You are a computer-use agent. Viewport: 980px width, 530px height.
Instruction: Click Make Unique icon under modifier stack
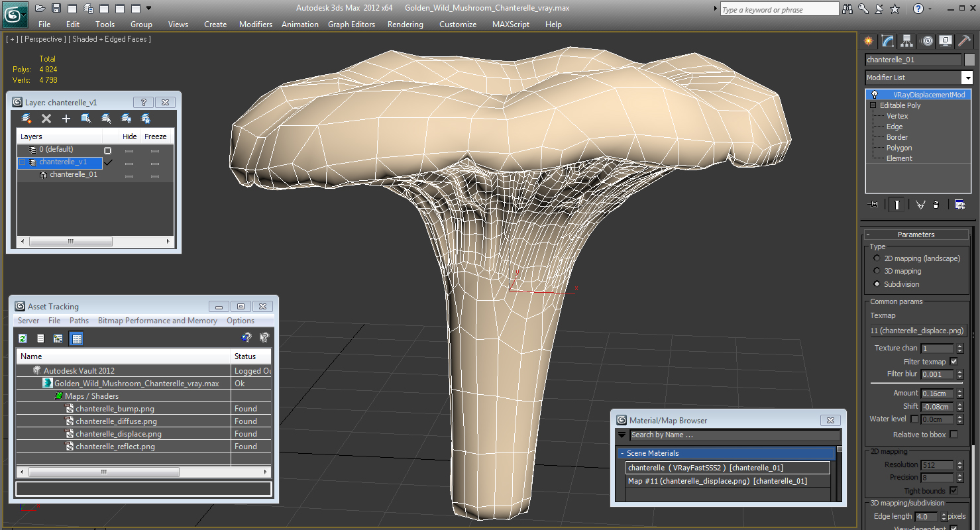[x=920, y=205]
